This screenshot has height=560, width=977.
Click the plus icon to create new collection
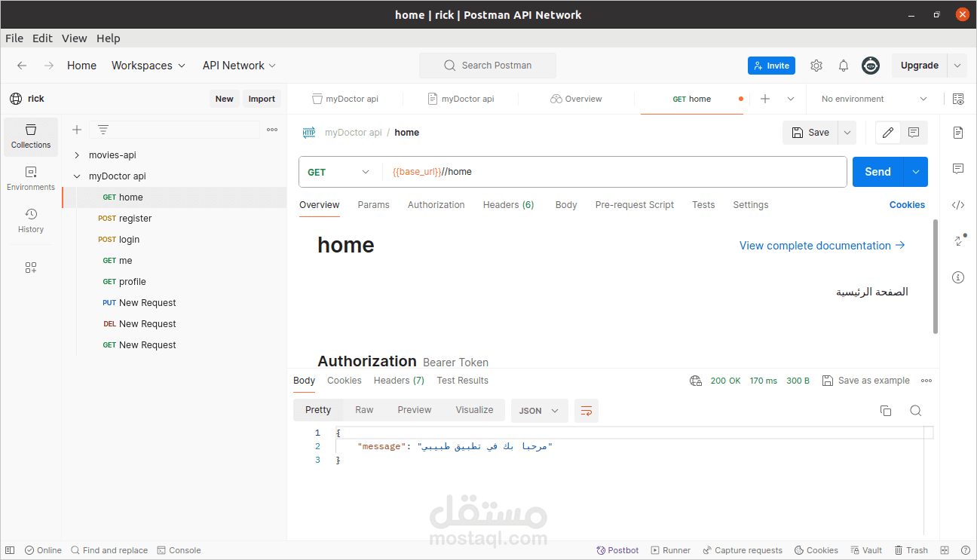click(x=76, y=130)
